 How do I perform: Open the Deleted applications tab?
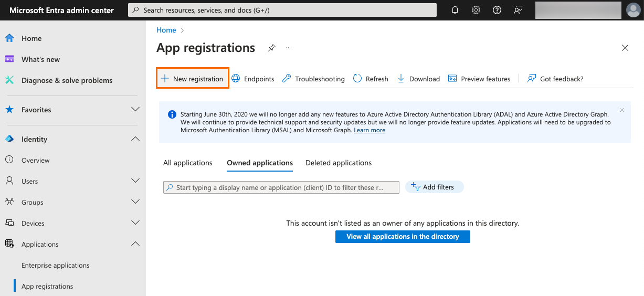pos(339,163)
